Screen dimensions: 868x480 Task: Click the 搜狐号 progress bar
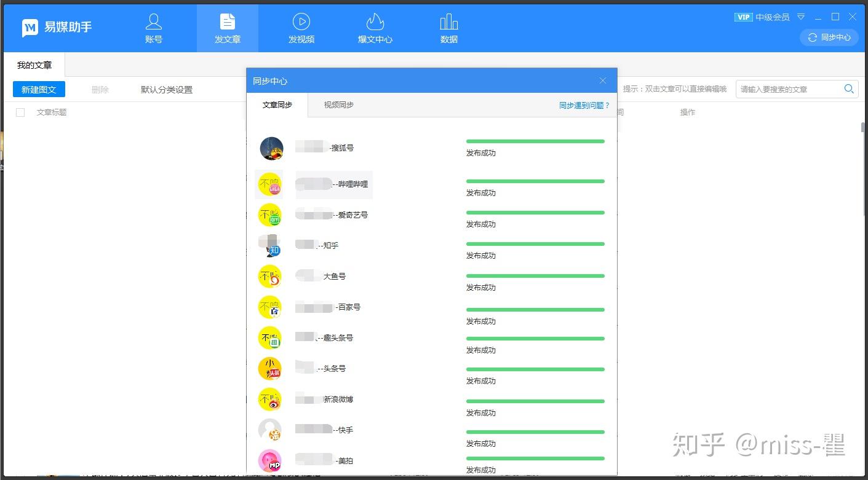point(535,141)
